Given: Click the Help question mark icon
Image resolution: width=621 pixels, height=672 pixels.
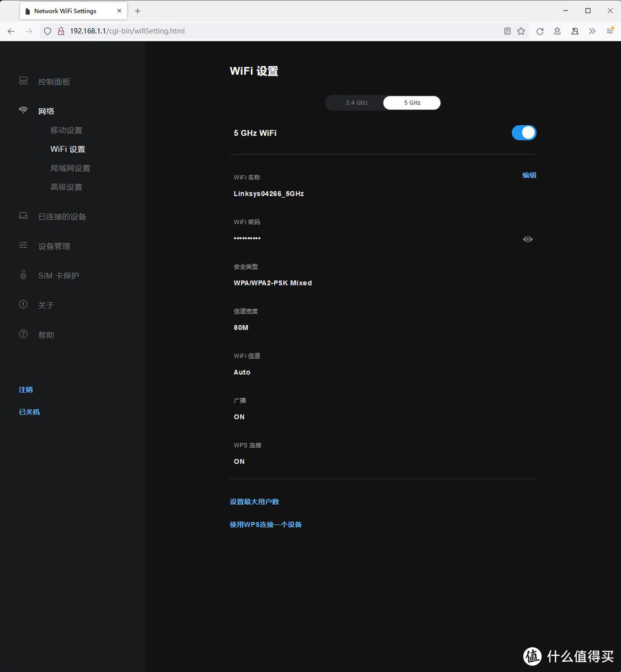Looking at the screenshot, I should click(23, 334).
